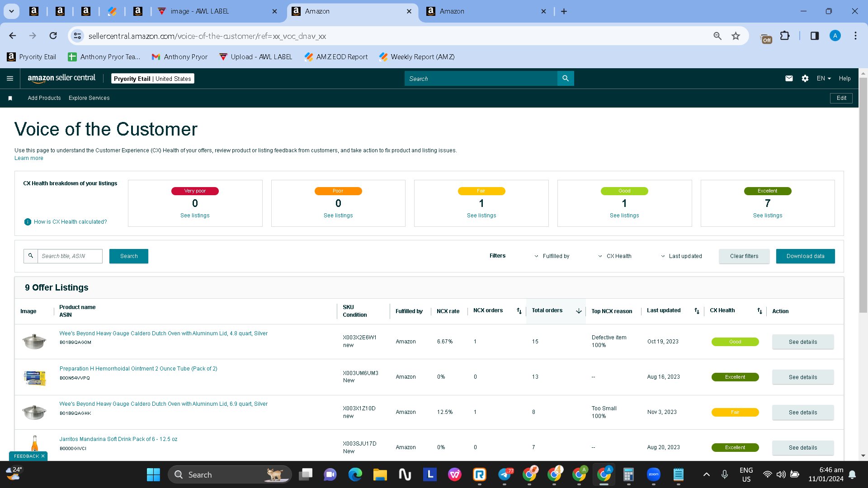
Task: Open AMZ EOD Report bookmark
Action: point(336,57)
